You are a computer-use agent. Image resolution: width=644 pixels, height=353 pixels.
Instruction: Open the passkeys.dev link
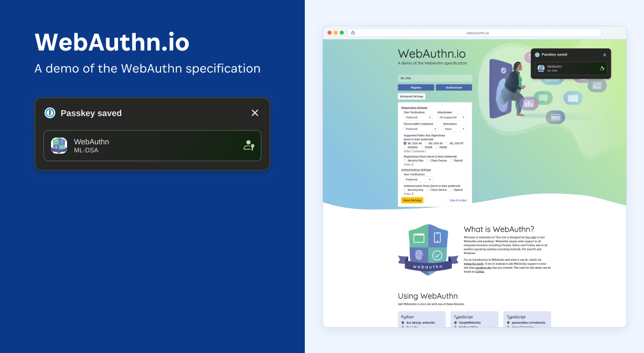484,268
